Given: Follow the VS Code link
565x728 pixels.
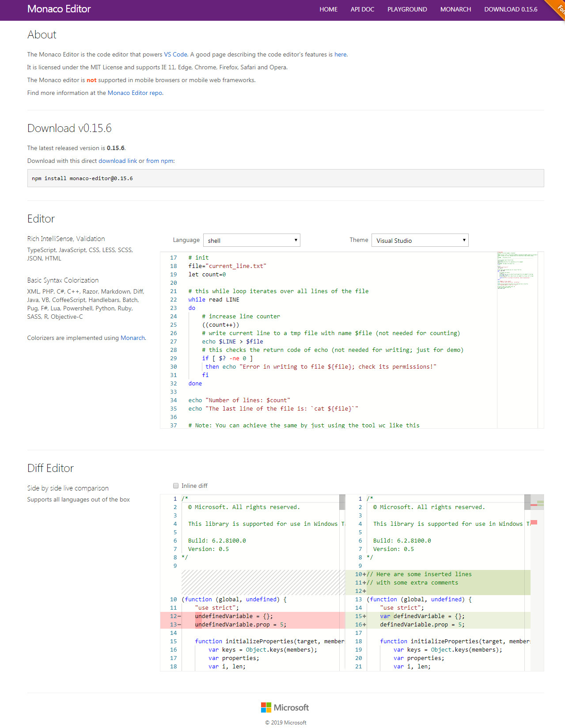Looking at the screenshot, I should (x=175, y=54).
